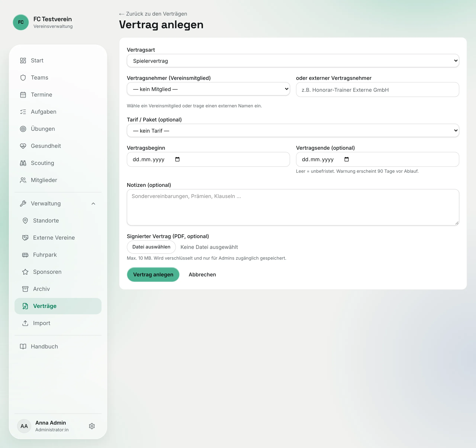The image size is (476, 448).
Task: Focus the Vertragsende date field
Action: coord(377,159)
